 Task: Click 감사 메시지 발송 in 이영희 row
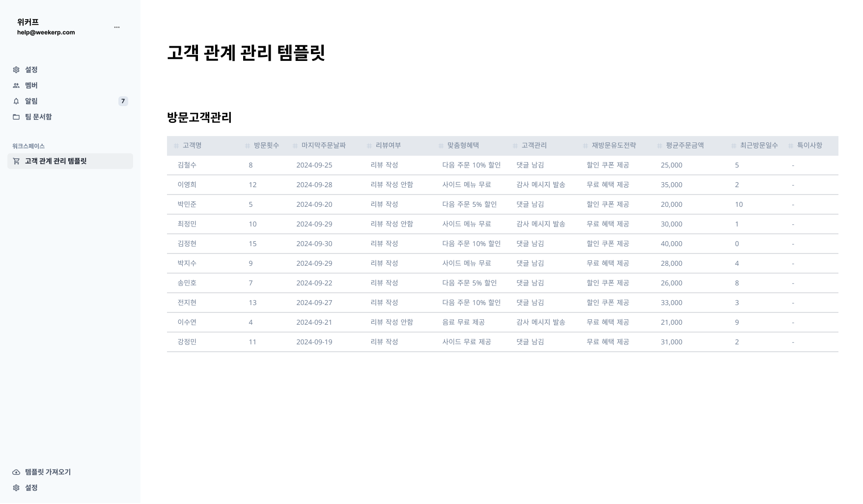click(541, 185)
